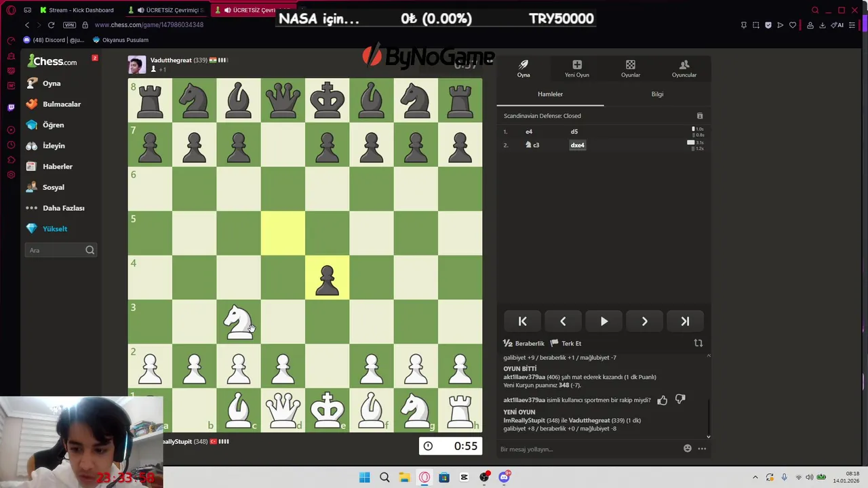Open browser downloads icon
The image size is (868, 488).
click(823, 25)
